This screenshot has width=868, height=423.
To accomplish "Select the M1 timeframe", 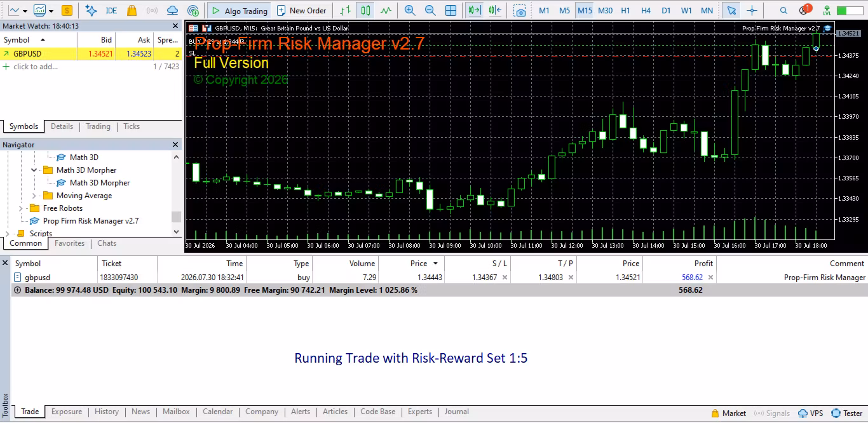I will (x=544, y=11).
